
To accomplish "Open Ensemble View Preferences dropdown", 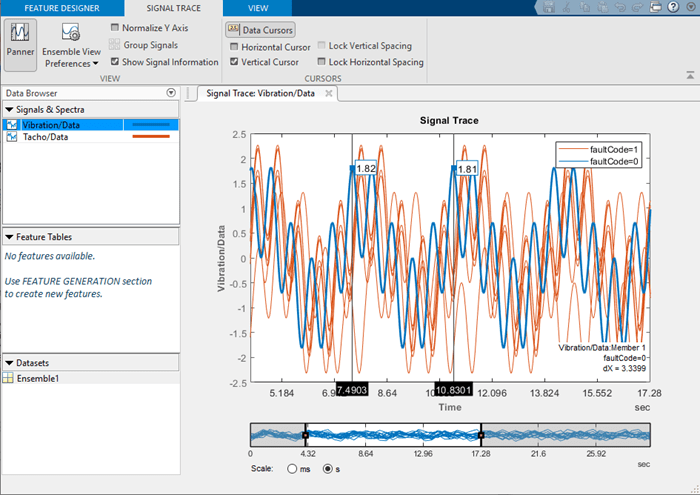I will (70, 50).
